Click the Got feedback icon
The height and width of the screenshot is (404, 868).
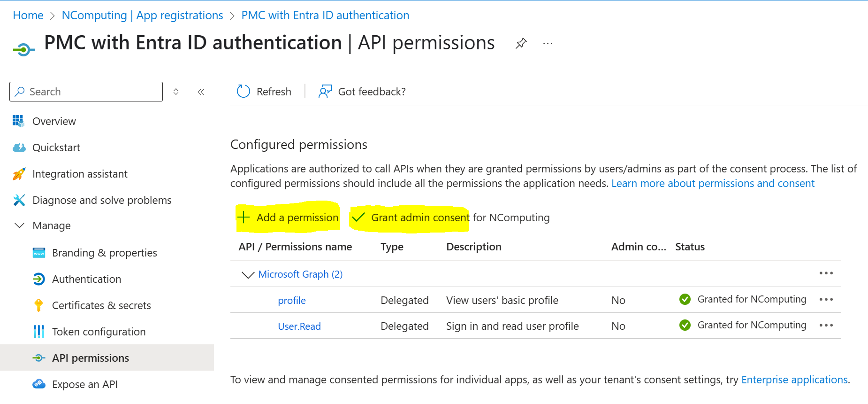325,91
